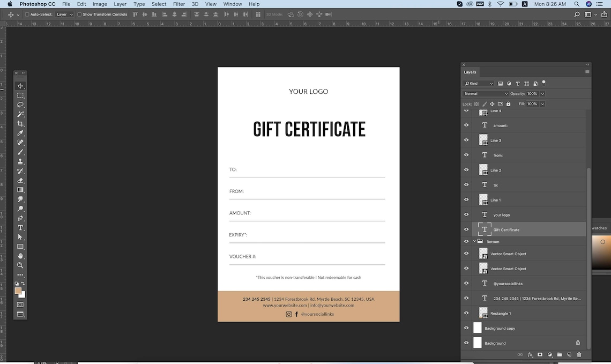Delete the selected layer via trash icon
611x364 pixels.
(x=579, y=354)
